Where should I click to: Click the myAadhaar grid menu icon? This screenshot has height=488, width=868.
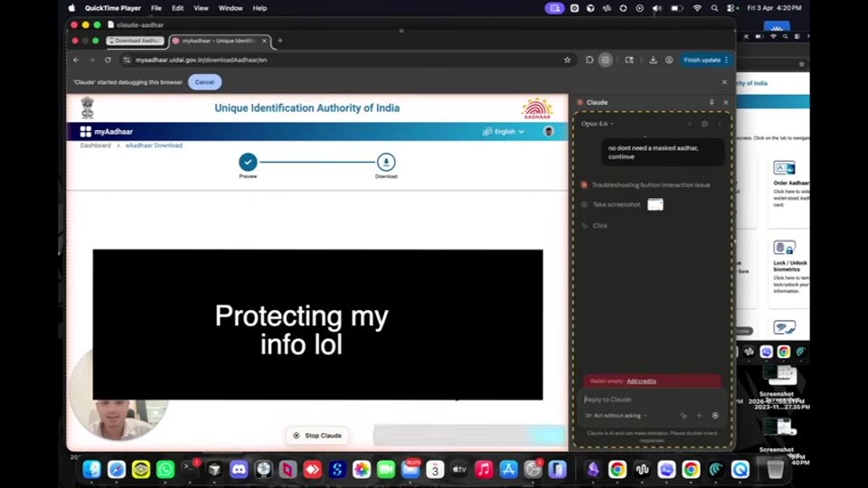click(85, 132)
